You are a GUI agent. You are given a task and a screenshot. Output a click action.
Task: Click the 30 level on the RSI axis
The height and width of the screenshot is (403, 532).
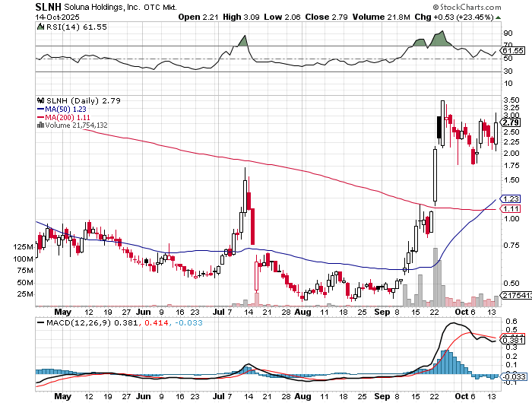(x=508, y=71)
